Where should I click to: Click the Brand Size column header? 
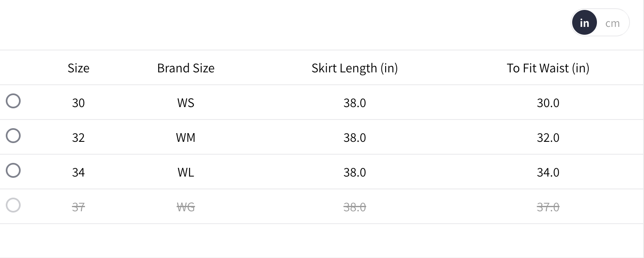[186, 68]
